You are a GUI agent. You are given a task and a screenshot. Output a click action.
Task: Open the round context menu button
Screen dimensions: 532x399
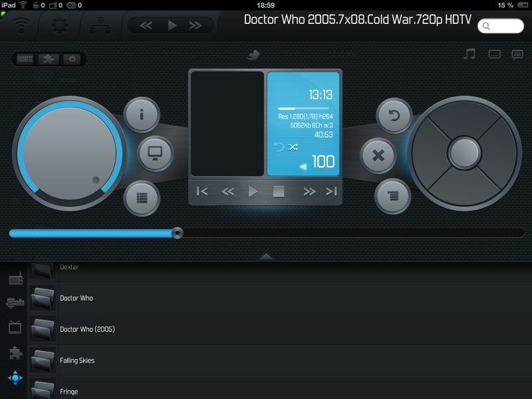pos(393,196)
